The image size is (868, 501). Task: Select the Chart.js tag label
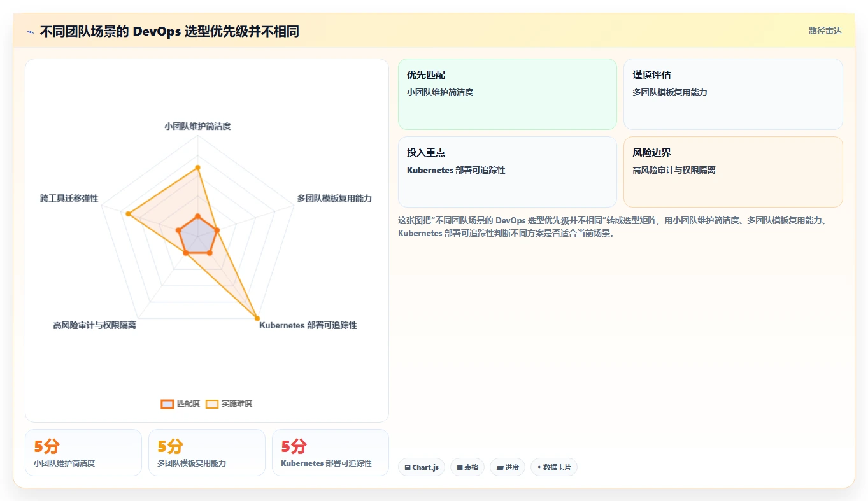[425, 467]
